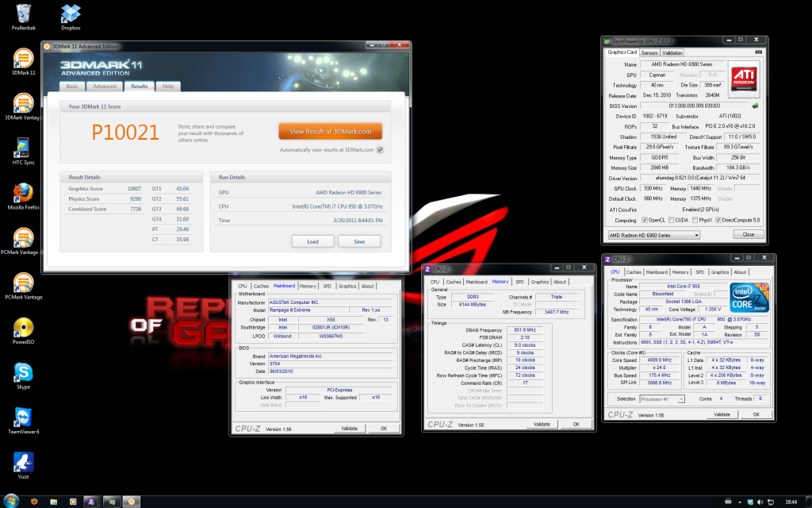Image resolution: width=812 pixels, height=508 pixels.
Task: Toggle automatically view results at 3DMark.com checkbox
Action: [x=380, y=150]
